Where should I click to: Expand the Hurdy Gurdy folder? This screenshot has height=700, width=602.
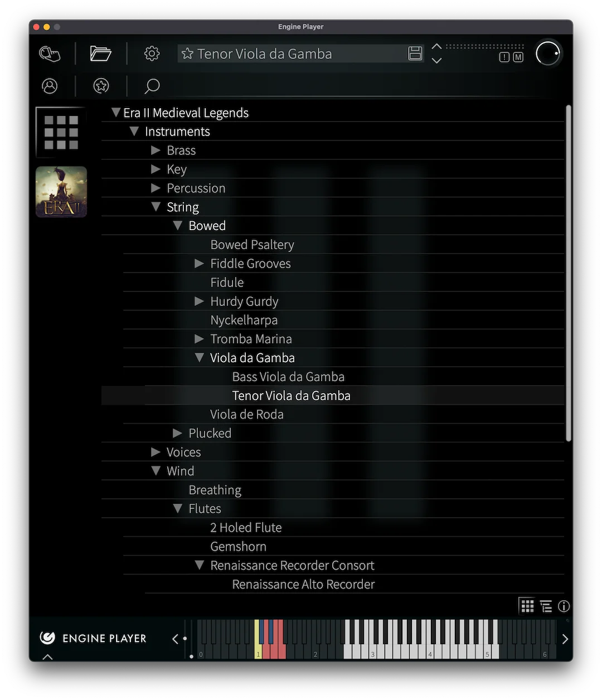pos(199,302)
